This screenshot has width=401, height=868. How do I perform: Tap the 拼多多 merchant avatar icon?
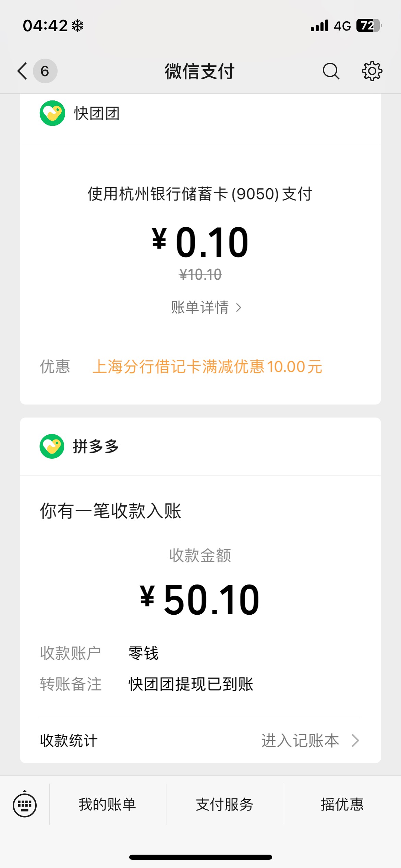tap(52, 446)
